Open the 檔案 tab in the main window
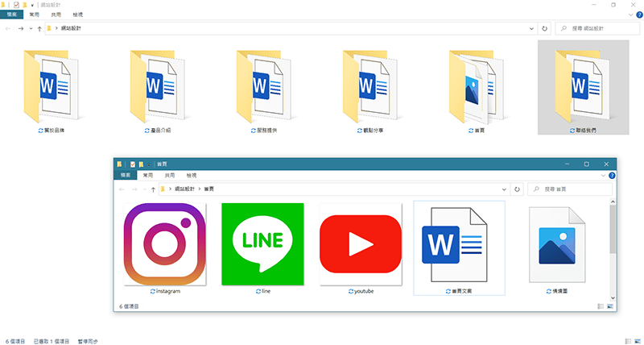 10,15
